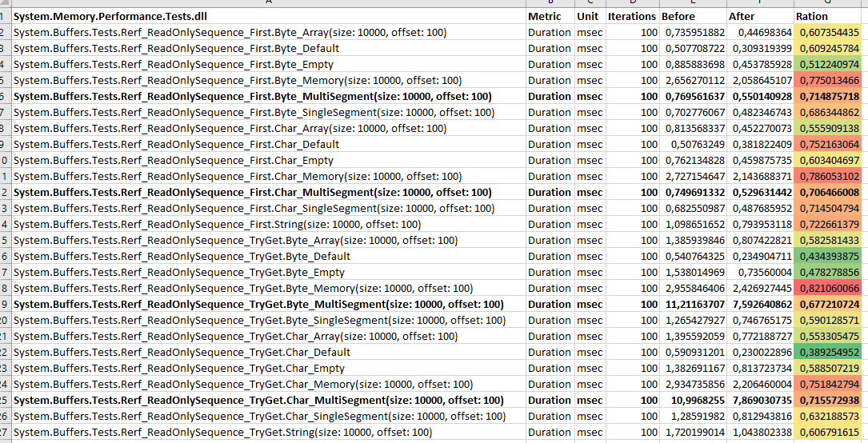Screen dimensions: 868x443
Task: Select ratio cell 0,555909138
Action: [x=828, y=128]
